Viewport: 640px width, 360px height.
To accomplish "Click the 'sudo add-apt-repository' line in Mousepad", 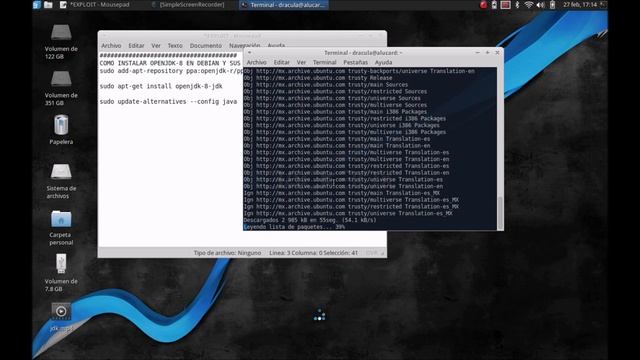I will pyautogui.click(x=171, y=71).
